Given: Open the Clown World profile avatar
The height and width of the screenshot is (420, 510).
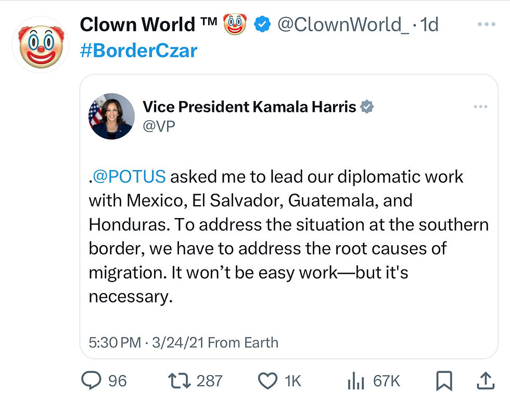Looking at the screenshot, I should point(41,45).
